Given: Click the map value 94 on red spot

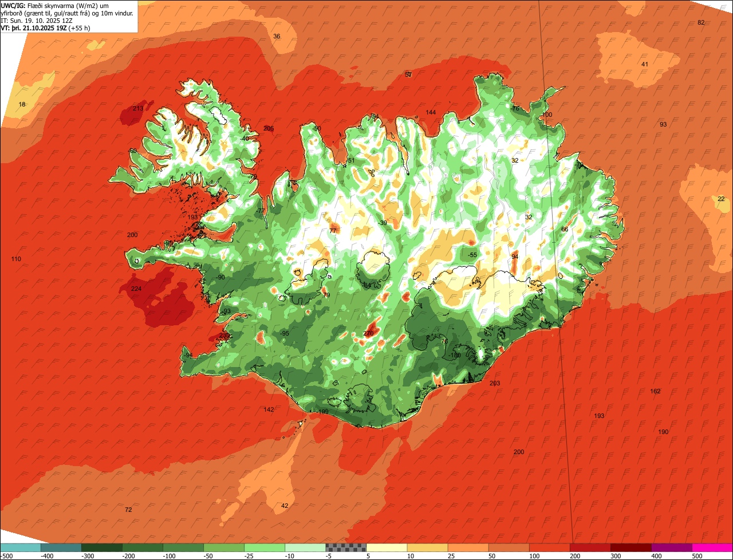Looking at the screenshot, I should point(515,256).
